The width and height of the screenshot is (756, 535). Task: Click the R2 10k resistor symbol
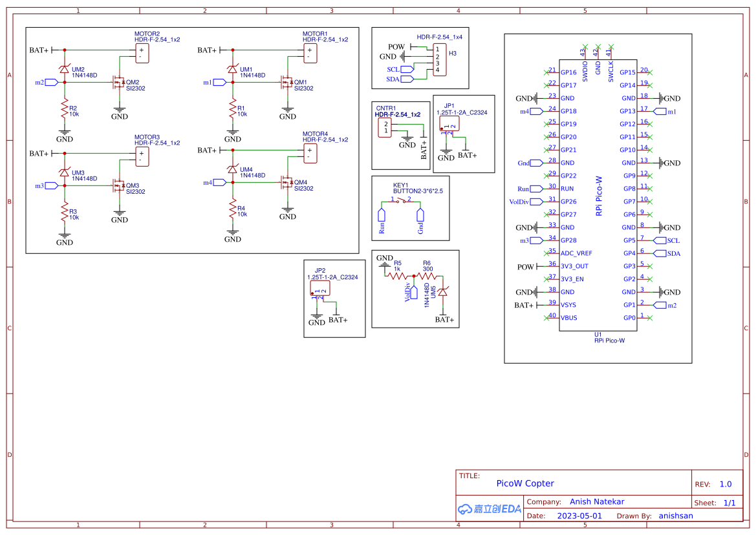pos(64,109)
